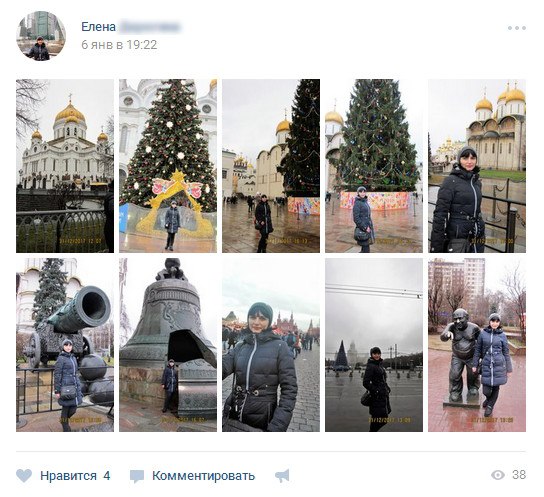Open photo of woman walking beside dark tree
Viewport: 544px width, 497px height.
271,166
